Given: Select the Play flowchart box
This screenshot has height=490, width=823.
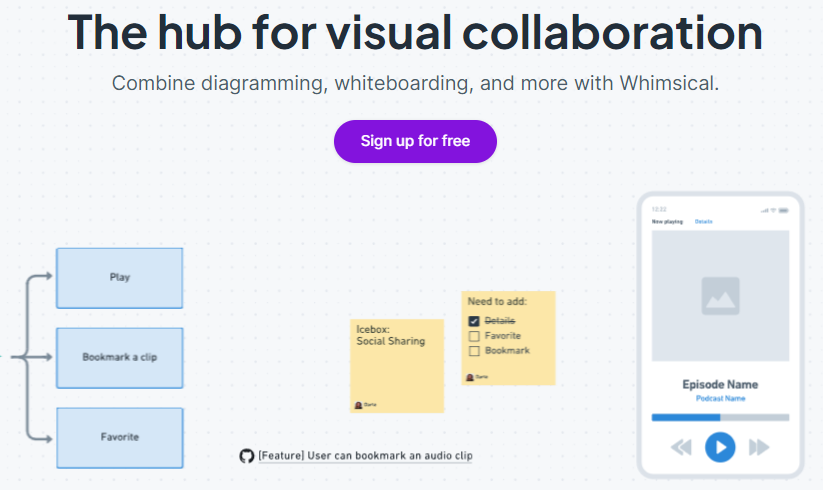Looking at the screenshot, I should coord(120,277).
